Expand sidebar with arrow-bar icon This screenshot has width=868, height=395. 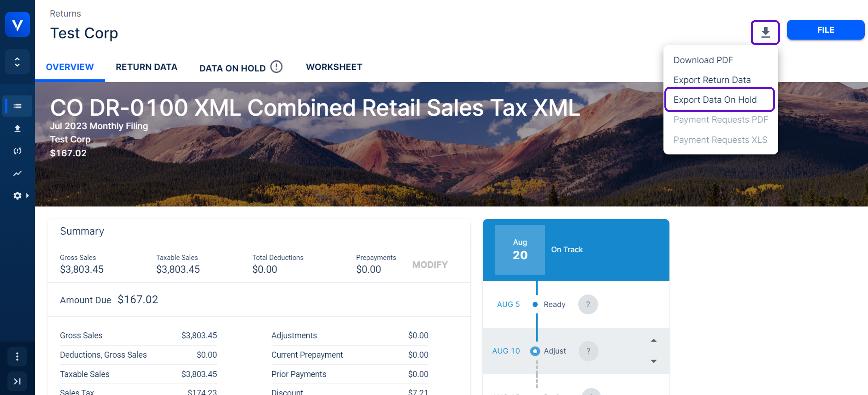17,381
